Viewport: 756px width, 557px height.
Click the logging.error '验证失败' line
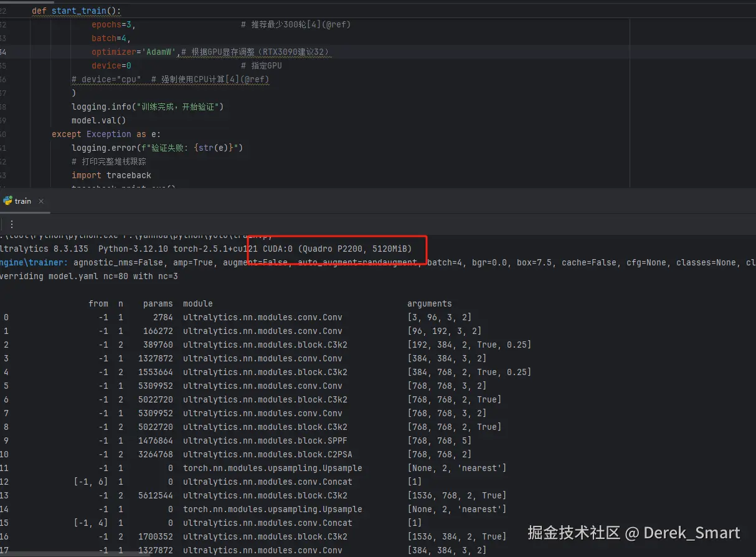(157, 148)
